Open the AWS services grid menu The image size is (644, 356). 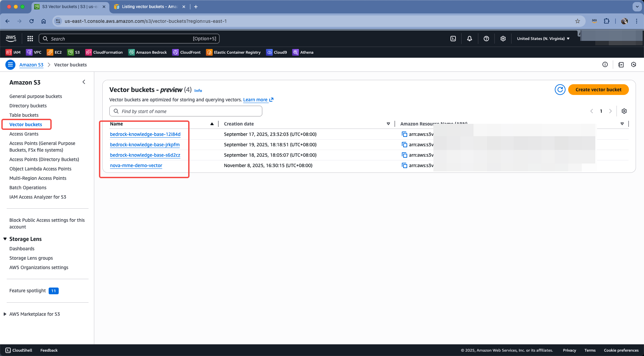click(30, 39)
